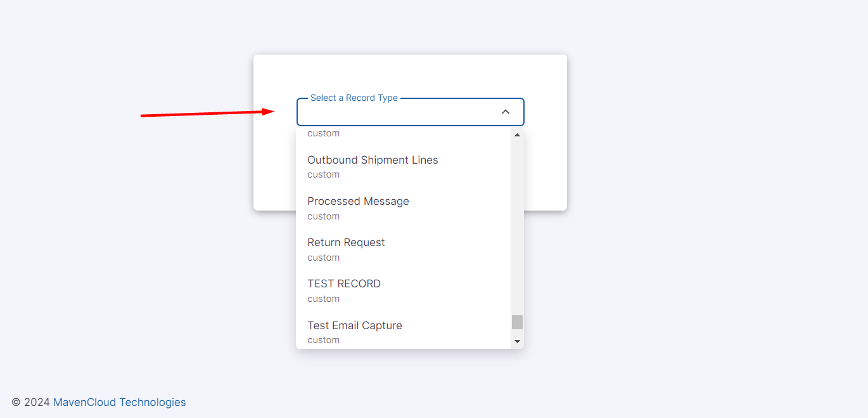The height and width of the screenshot is (418, 868).
Task: Click custom text below Test Email Capture
Action: tap(323, 340)
